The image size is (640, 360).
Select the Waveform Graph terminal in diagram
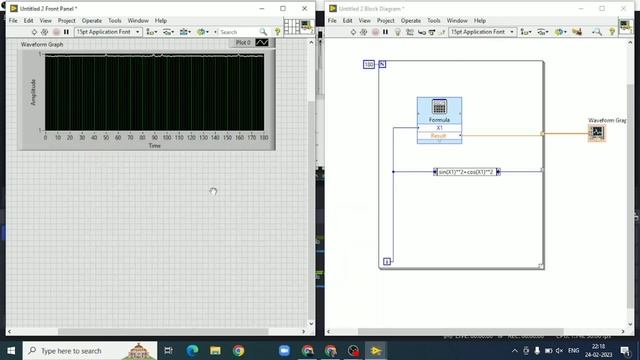pyautogui.click(x=597, y=133)
